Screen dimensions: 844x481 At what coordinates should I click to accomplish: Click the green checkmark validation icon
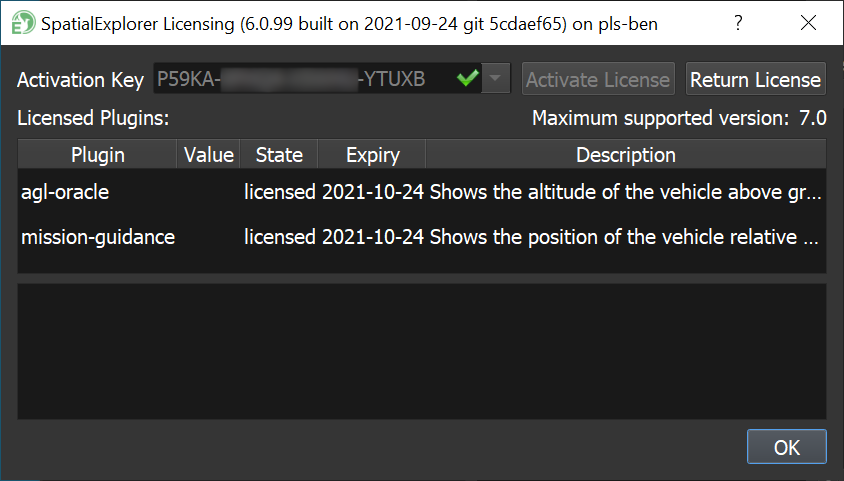point(467,79)
